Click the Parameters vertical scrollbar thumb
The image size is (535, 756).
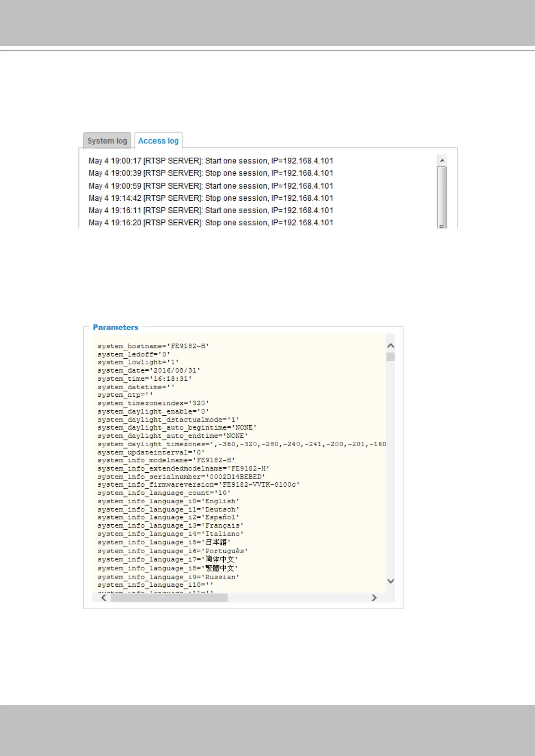[x=390, y=356]
